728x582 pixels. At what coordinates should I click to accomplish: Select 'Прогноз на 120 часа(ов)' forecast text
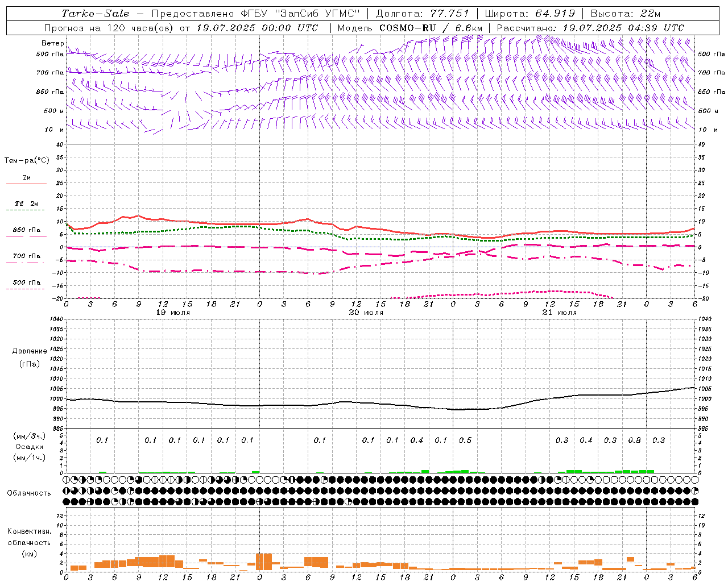point(109,28)
